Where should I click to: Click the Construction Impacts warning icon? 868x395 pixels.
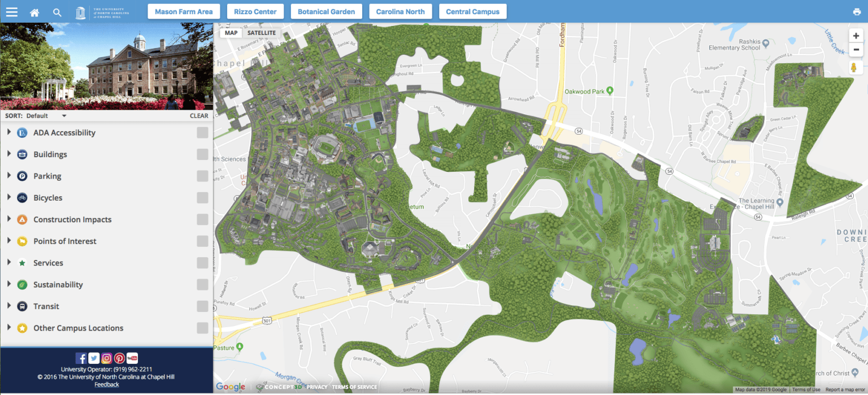(x=21, y=219)
